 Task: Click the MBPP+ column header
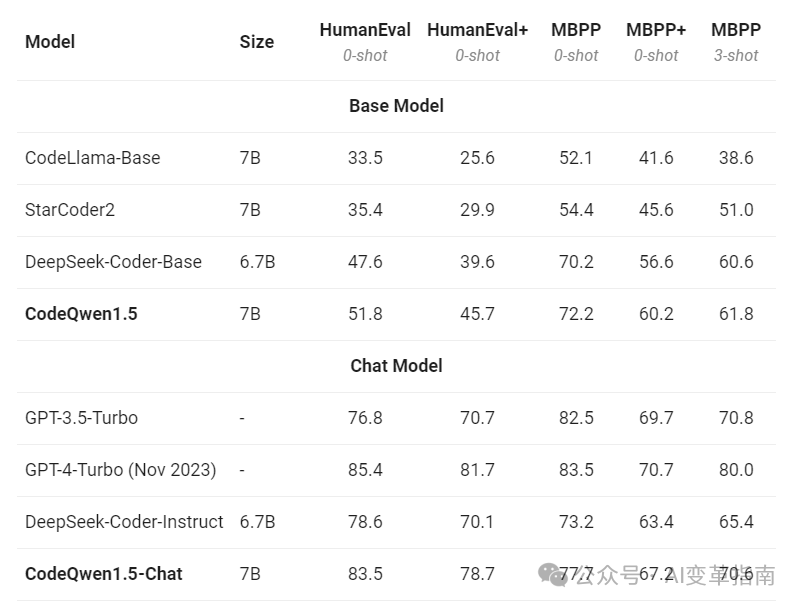pyautogui.click(x=656, y=30)
